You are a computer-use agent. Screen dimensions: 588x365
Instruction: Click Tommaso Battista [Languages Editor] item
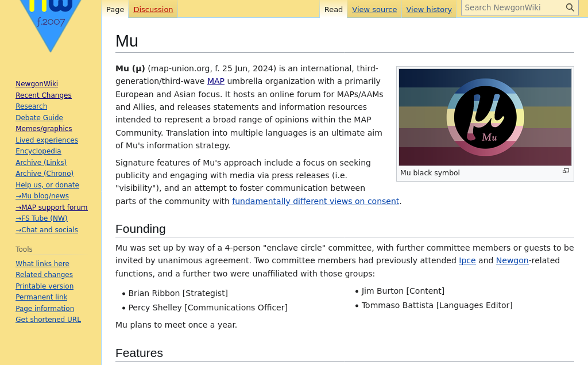click(x=437, y=305)
